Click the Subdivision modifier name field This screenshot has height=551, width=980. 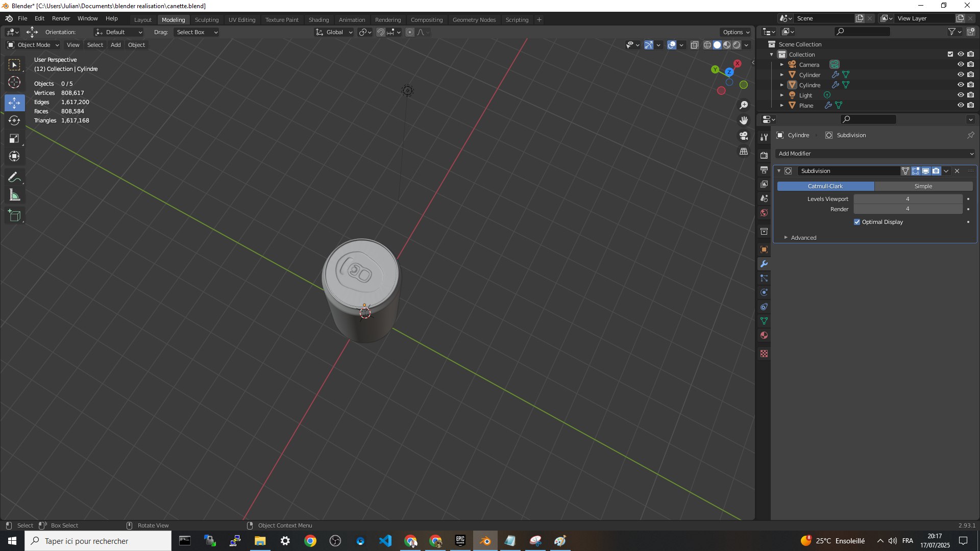pyautogui.click(x=848, y=171)
